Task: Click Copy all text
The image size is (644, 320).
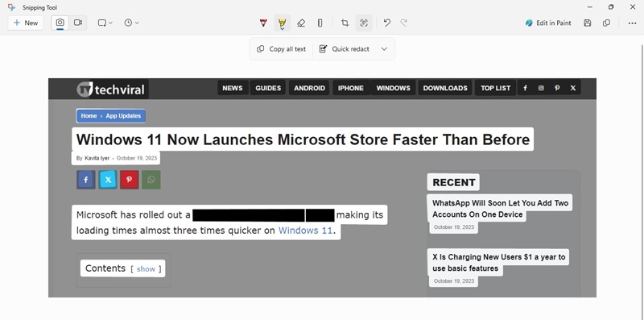Action: [x=282, y=49]
